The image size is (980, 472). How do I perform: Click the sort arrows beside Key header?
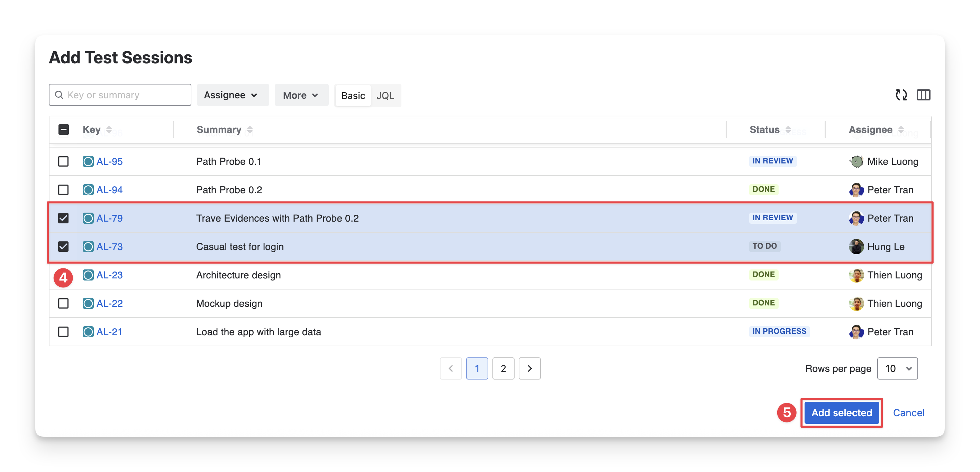point(109,130)
